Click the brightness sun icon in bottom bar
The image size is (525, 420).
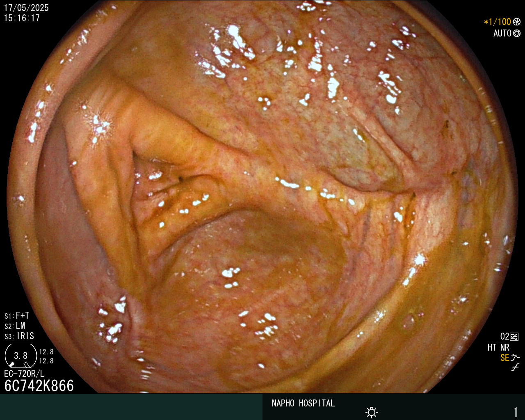coord(372,412)
